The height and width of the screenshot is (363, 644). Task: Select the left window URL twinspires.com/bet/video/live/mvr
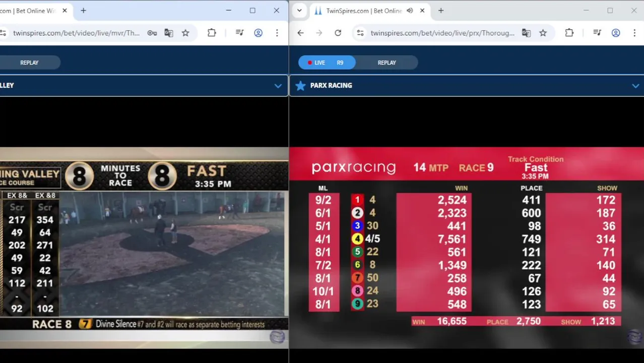(76, 33)
